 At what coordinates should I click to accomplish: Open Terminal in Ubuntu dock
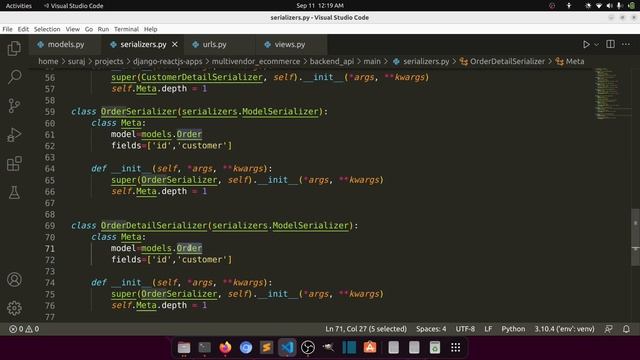pos(204,347)
